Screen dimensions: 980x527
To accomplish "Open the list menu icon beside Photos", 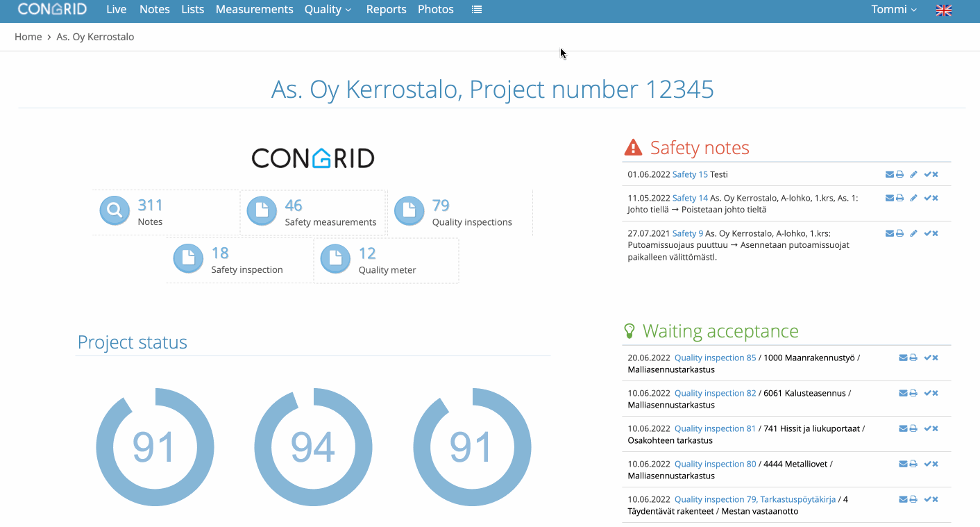I will click(x=477, y=10).
